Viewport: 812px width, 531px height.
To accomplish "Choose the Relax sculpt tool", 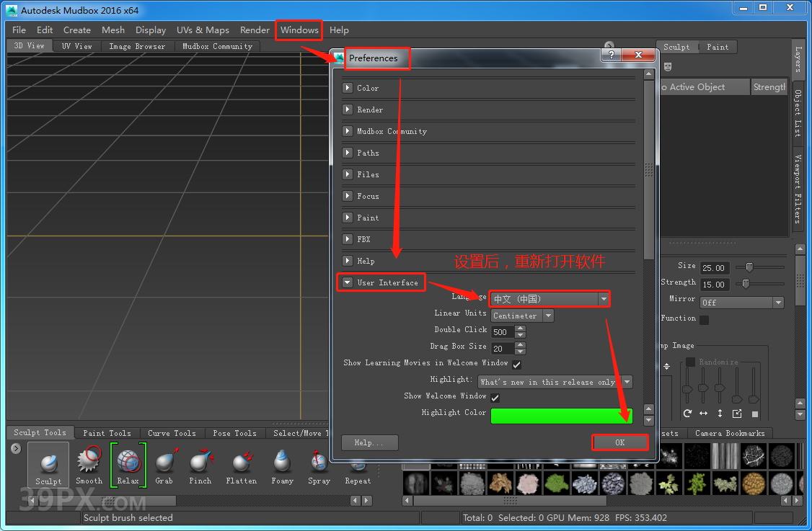I will pyautogui.click(x=128, y=463).
